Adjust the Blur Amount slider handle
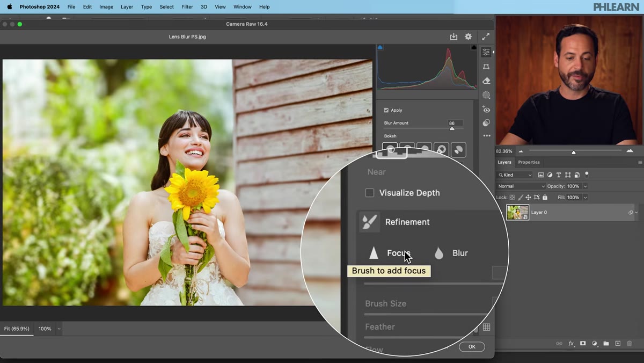 [x=452, y=128]
